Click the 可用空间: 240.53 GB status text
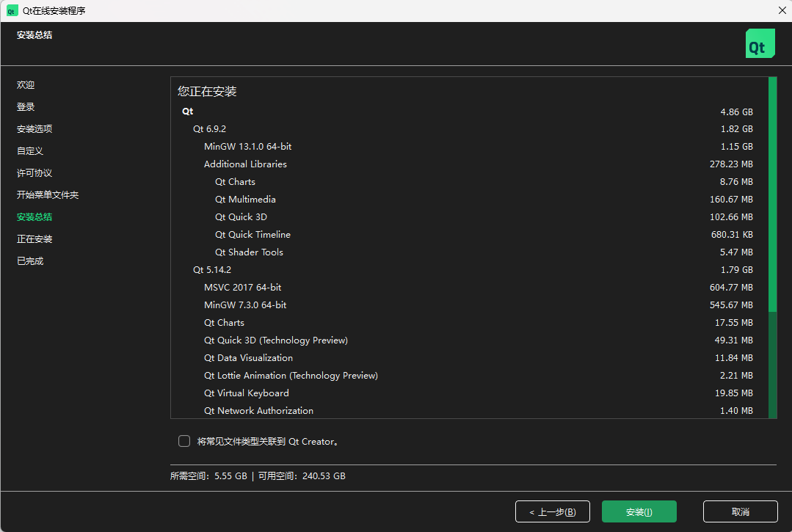 (302, 476)
